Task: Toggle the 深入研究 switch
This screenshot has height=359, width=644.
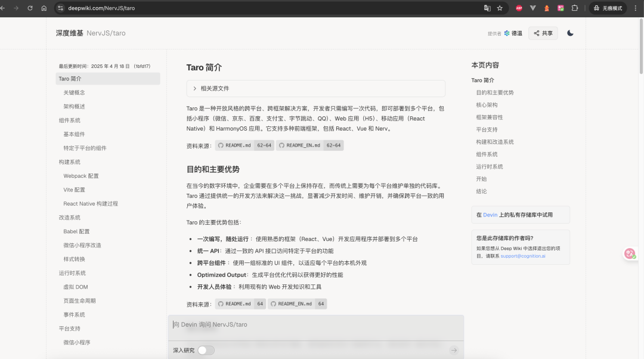Action: (x=206, y=351)
